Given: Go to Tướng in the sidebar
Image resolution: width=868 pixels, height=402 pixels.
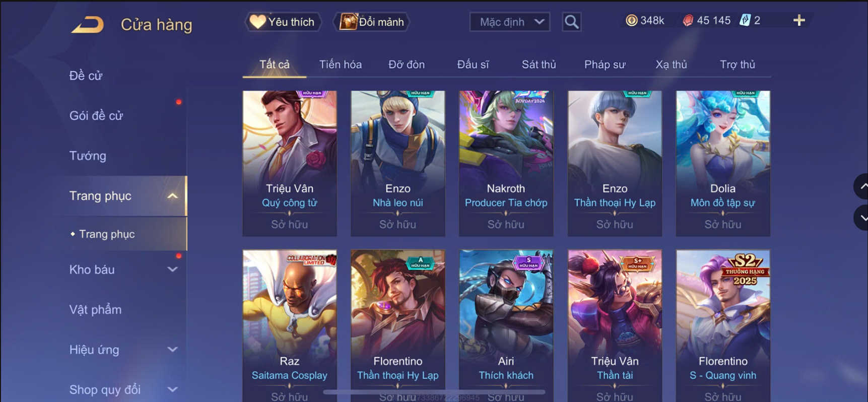Looking at the screenshot, I should tap(88, 156).
